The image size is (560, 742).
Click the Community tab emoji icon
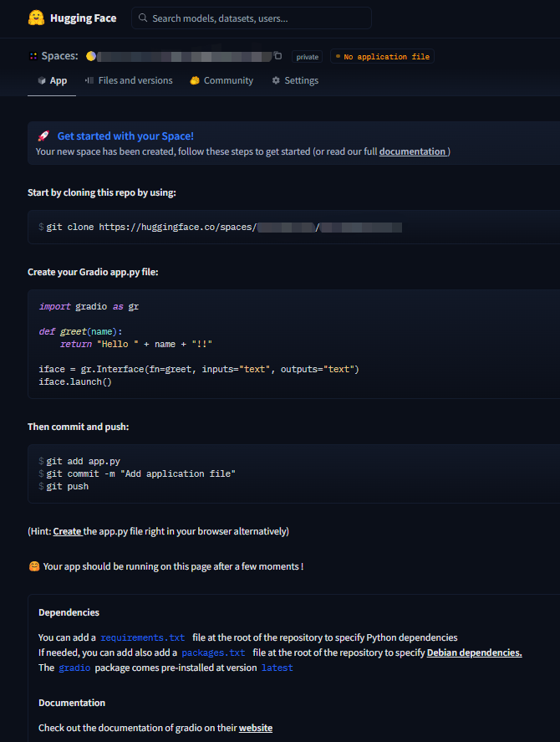195,80
